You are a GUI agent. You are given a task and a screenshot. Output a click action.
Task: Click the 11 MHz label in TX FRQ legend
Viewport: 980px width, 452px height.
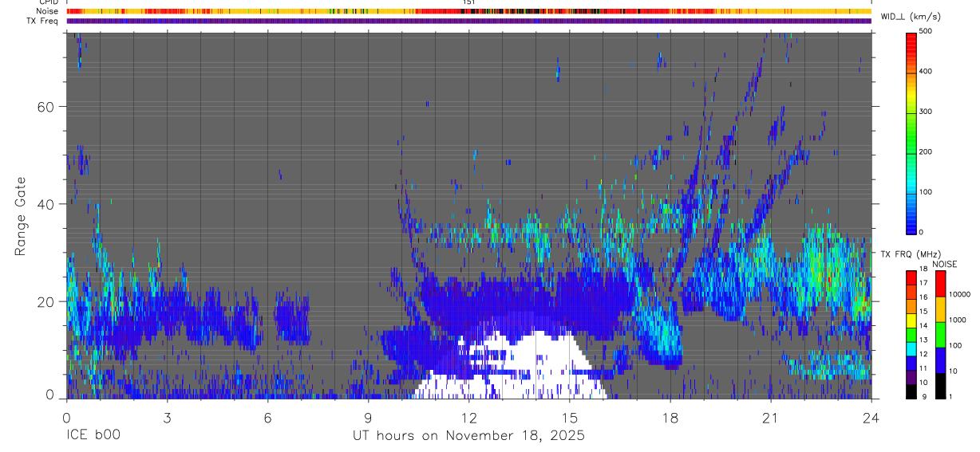924,368
